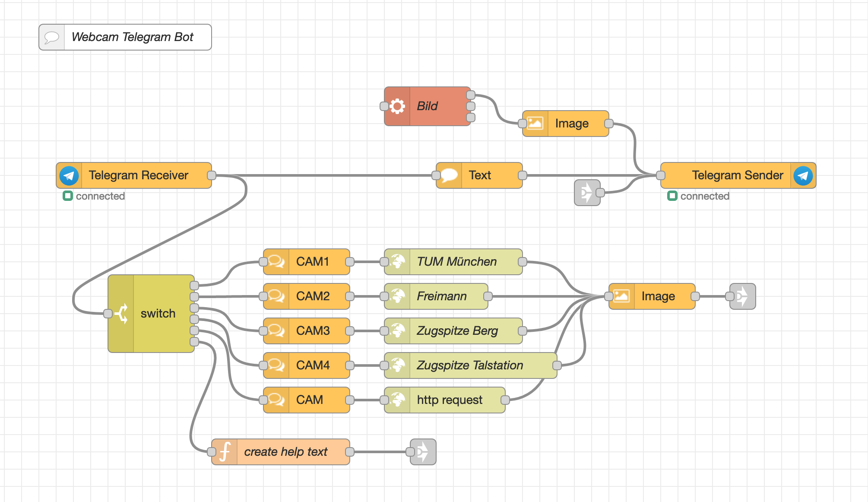The image size is (868, 502).
Task: Click the Telegram Receiver paper plane icon
Action: point(69,175)
